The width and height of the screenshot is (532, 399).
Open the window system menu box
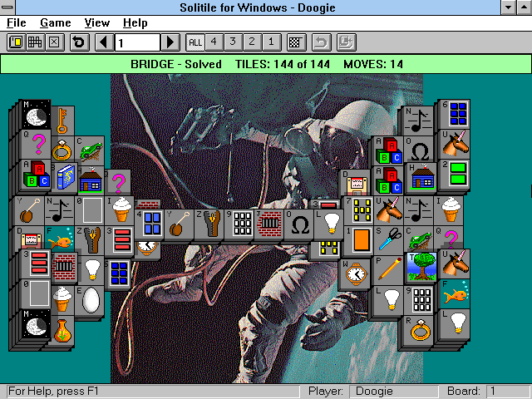pos(7,7)
